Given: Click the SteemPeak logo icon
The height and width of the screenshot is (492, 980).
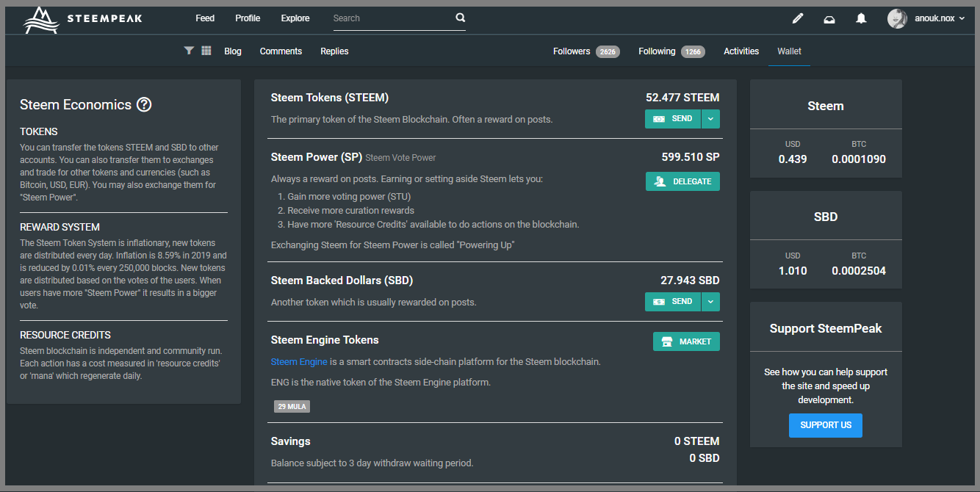Looking at the screenshot, I should pyautogui.click(x=41, y=19).
